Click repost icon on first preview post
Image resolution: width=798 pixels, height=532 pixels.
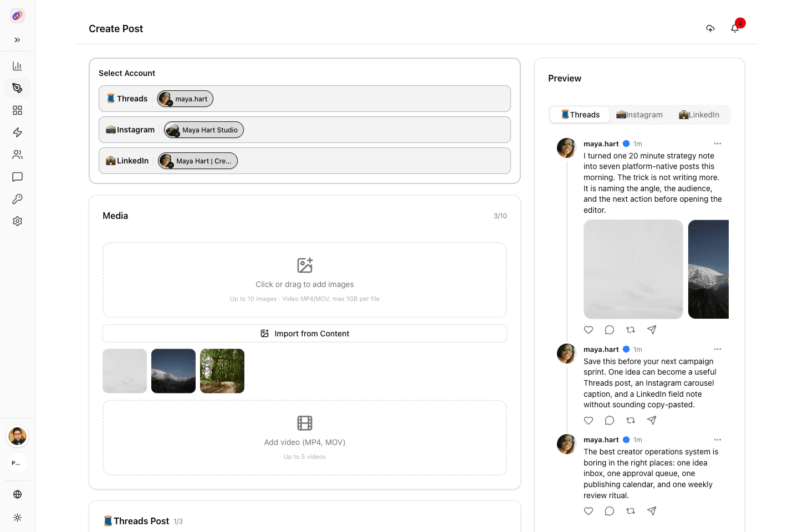point(631,330)
